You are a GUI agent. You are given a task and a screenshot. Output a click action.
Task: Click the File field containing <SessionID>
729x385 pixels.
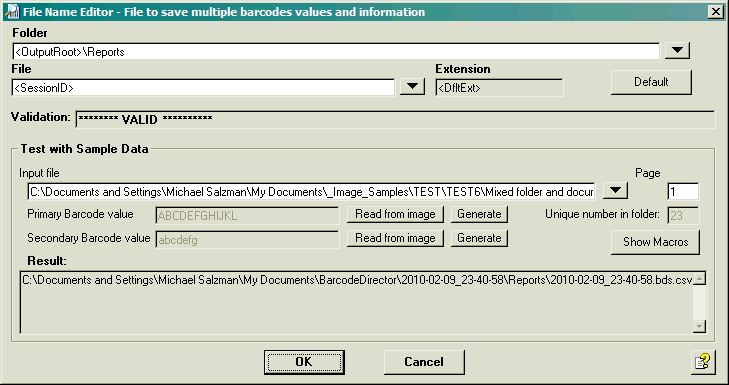(203, 87)
